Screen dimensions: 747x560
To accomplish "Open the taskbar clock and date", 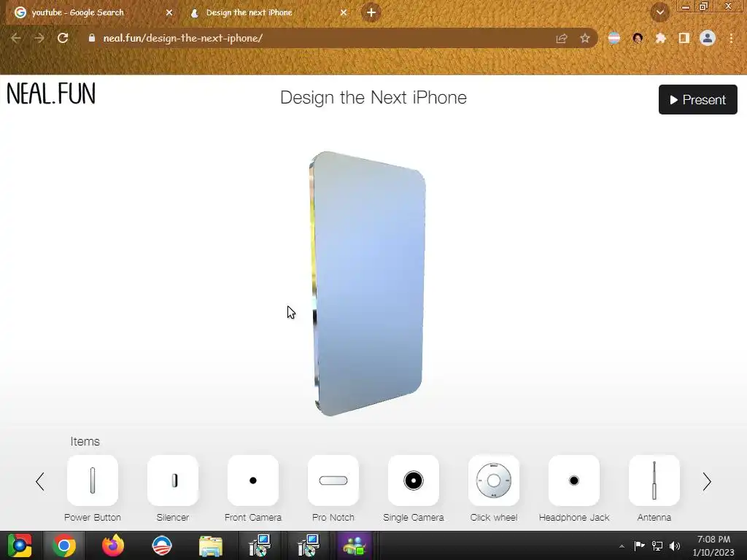I will [713, 545].
